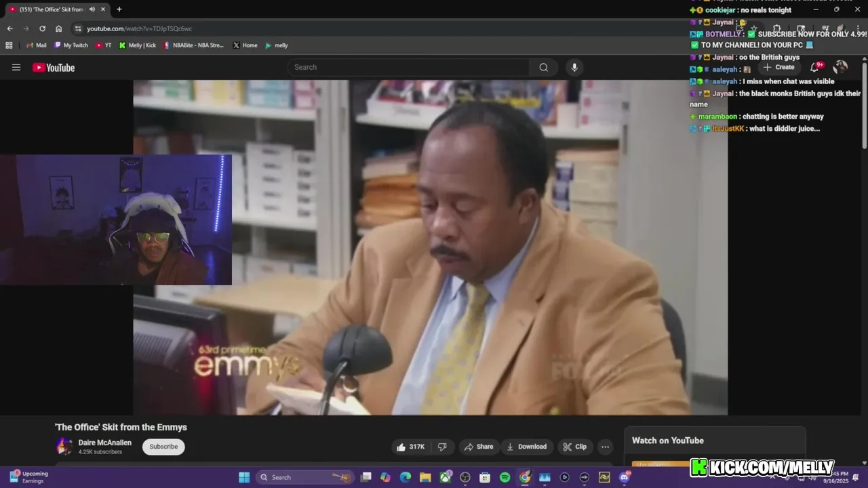The height and width of the screenshot is (488, 868).
Task: Open Microsoft Store from the taskbar
Action: (x=485, y=477)
